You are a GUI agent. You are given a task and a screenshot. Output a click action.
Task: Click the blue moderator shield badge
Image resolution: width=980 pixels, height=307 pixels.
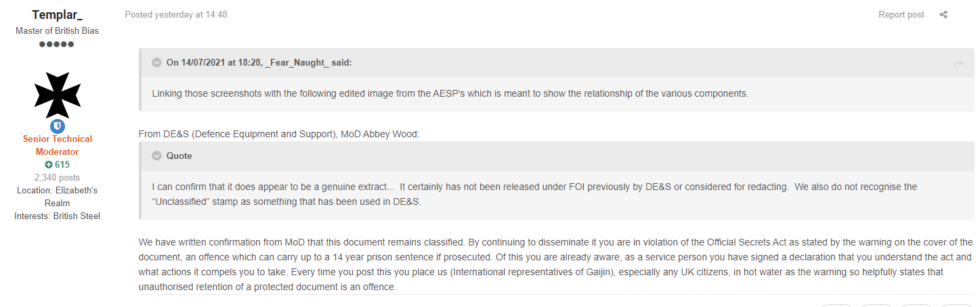(57, 126)
